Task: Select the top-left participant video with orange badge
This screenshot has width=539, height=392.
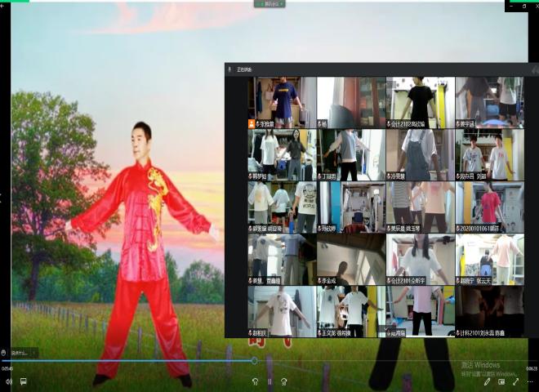Action: click(x=282, y=103)
